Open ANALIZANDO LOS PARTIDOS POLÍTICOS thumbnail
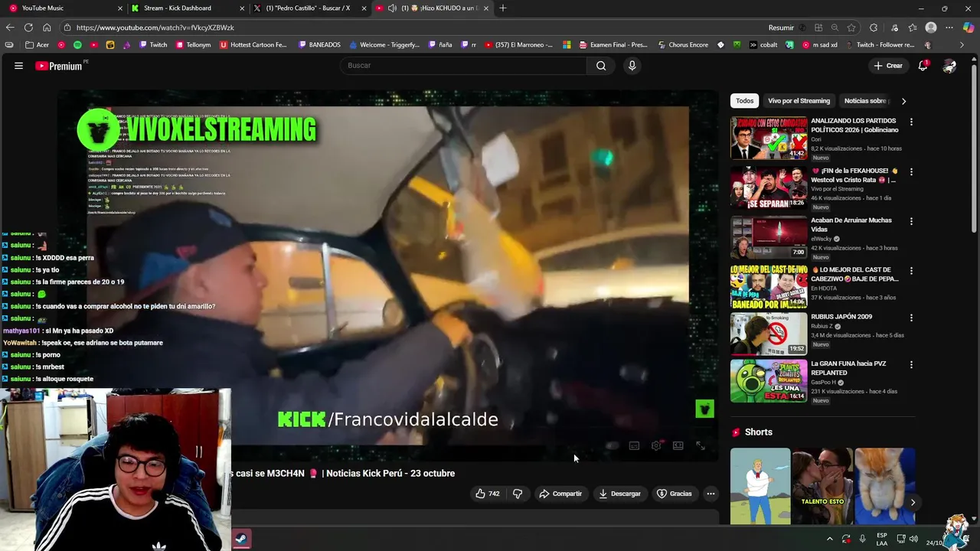 (769, 138)
